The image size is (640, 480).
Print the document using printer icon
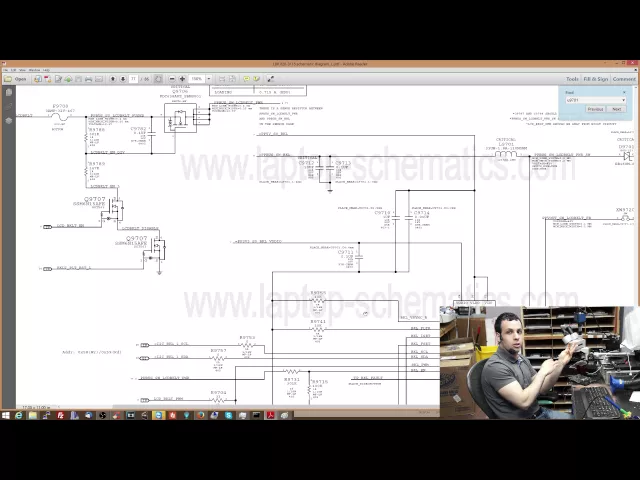point(89,79)
